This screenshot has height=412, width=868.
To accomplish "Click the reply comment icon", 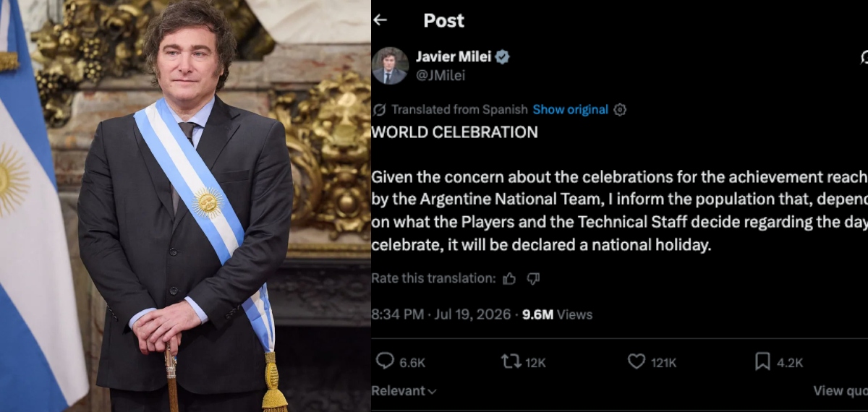I will 386,361.
